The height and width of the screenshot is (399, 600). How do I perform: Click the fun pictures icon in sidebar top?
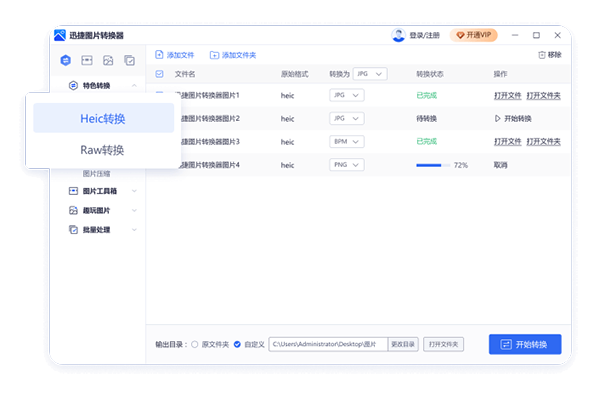tap(108, 60)
